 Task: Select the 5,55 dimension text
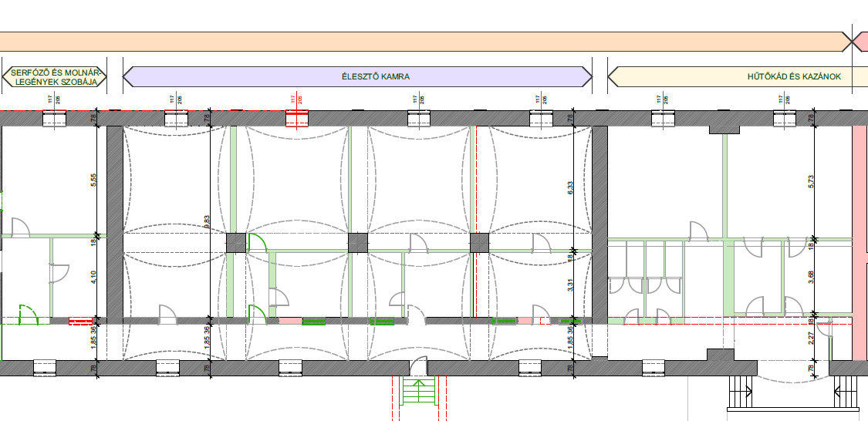93,181
